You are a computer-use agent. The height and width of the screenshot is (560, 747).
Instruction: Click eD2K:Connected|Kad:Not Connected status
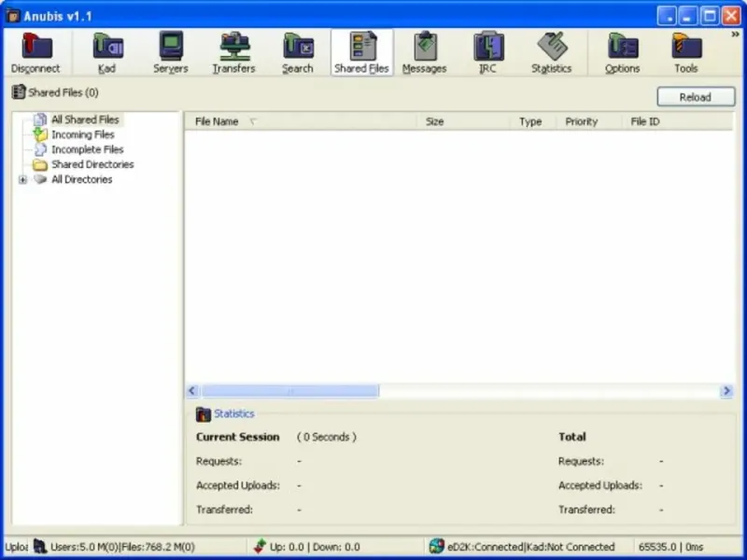(x=530, y=547)
